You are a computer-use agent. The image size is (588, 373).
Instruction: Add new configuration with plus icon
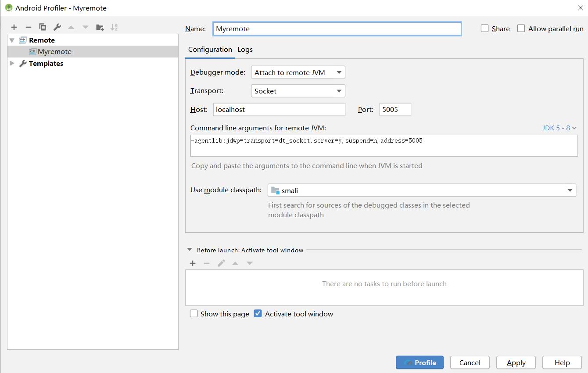click(14, 27)
